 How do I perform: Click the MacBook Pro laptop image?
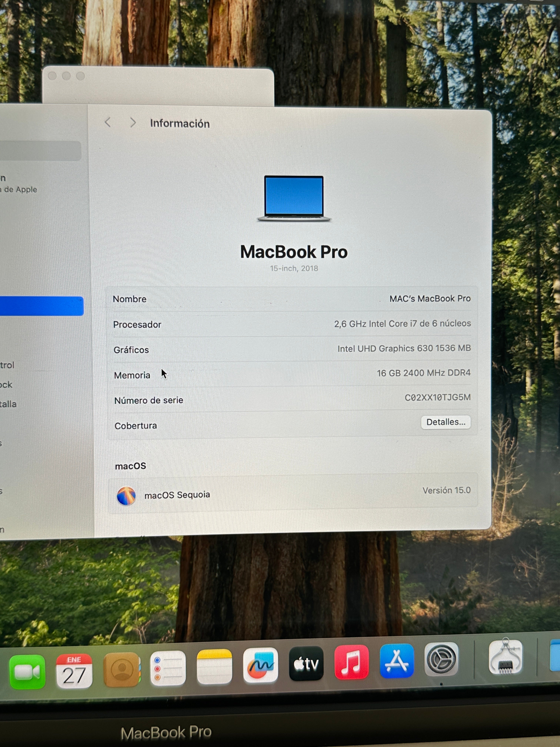click(294, 199)
